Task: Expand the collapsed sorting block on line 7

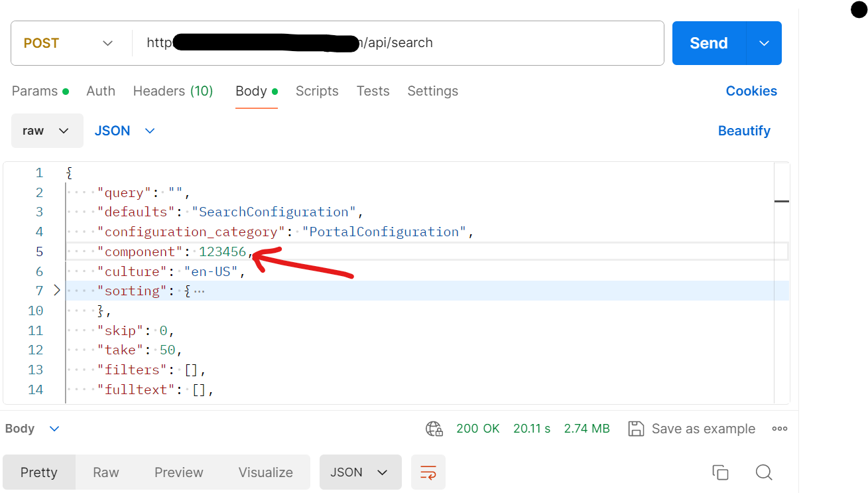Action: point(56,291)
